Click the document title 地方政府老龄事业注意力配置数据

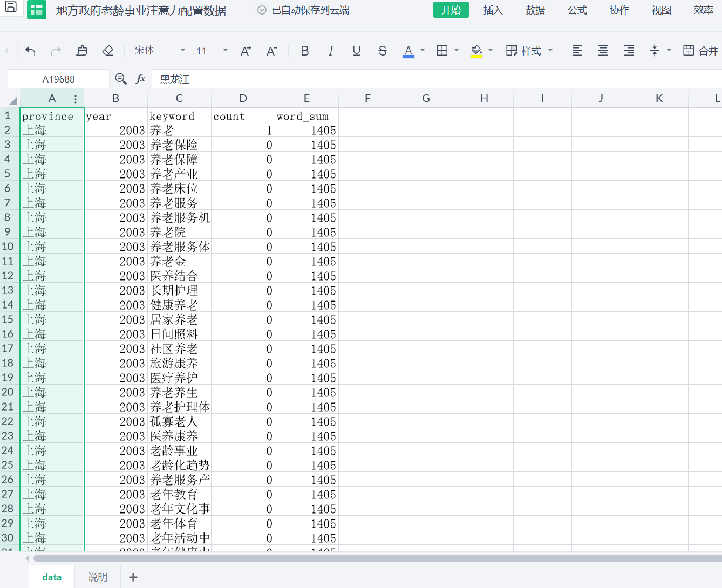[x=141, y=10]
